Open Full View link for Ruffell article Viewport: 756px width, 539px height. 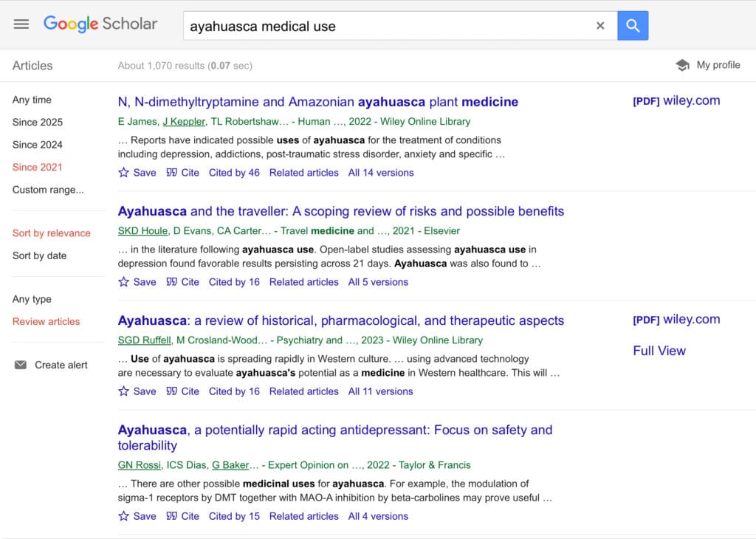tap(659, 351)
